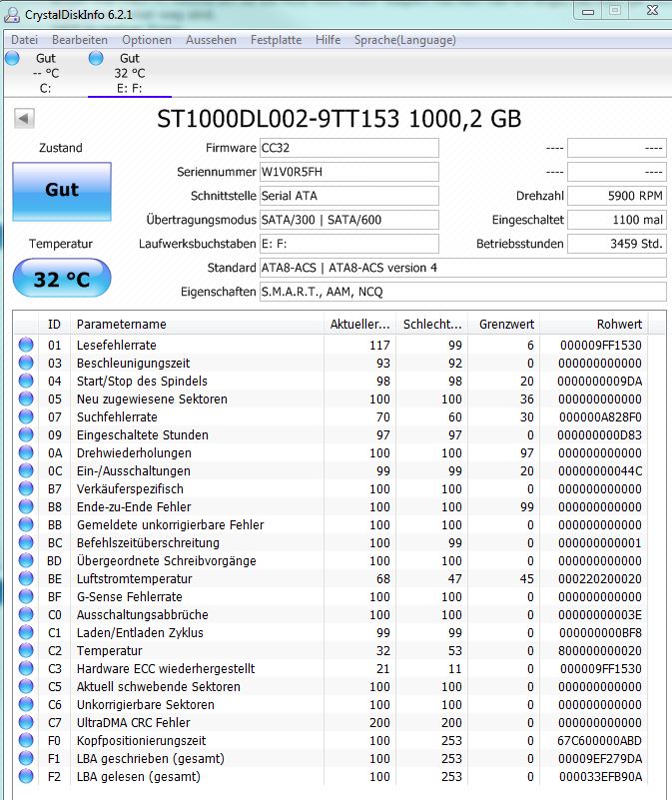Click the status icon for Lesefehlerrate
Viewport: 672px width, 800px height.
[26, 345]
